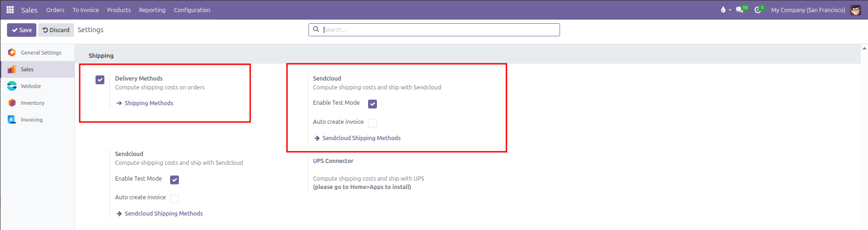Viewport: 868px width, 230px height.
Task: Select Website settings in sidebar
Action: click(37, 86)
